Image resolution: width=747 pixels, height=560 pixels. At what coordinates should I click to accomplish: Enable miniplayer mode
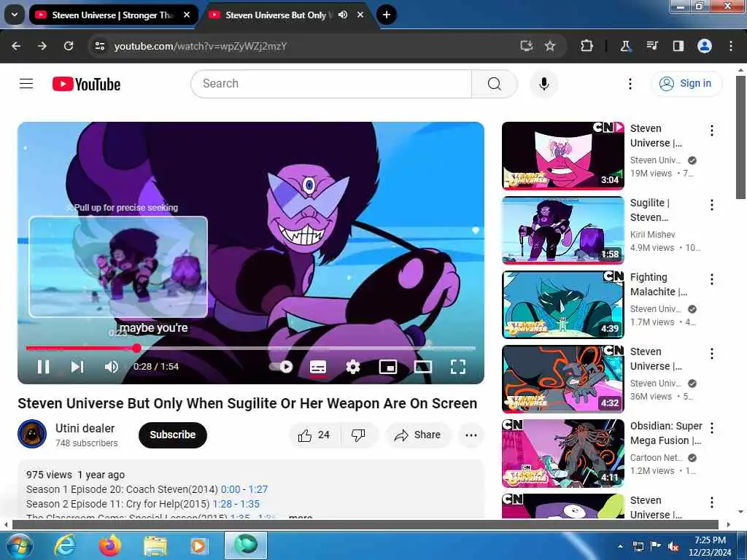(x=388, y=367)
